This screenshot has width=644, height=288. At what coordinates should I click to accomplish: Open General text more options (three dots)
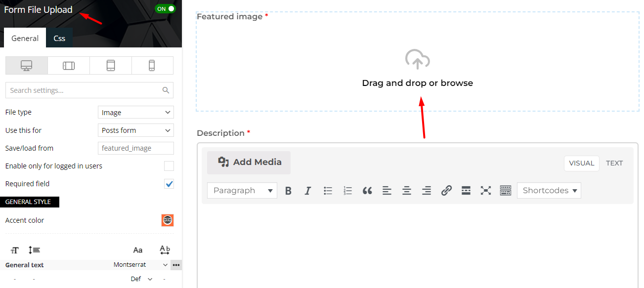[x=176, y=265]
